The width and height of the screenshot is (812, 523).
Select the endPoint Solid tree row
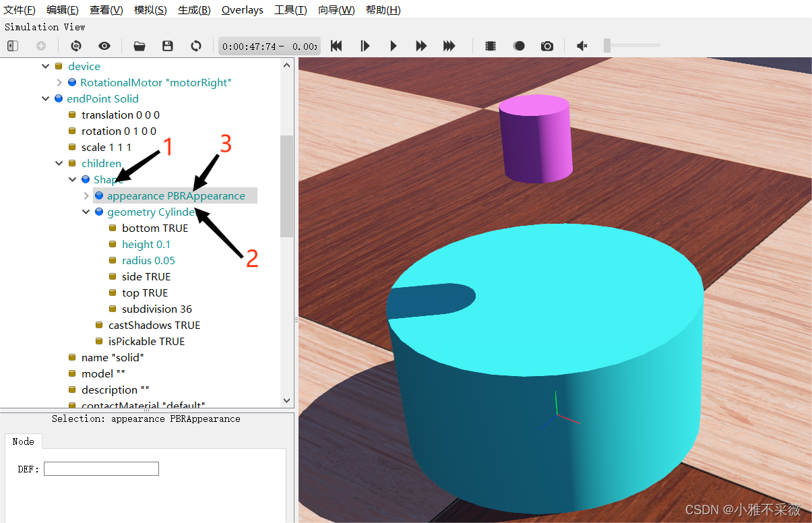click(x=102, y=98)
